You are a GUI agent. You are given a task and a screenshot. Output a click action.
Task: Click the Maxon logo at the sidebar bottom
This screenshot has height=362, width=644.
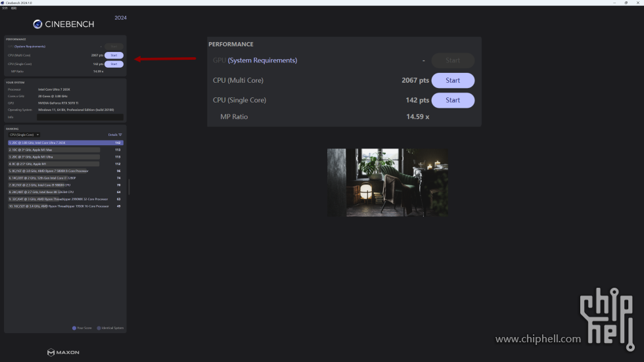coord(63,352)
